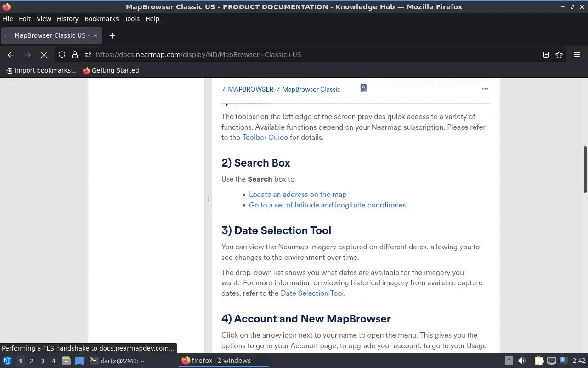Open latitude and longitude coordinates link
588x368 pixels.
pyautogui.click(x=327, y=205)
